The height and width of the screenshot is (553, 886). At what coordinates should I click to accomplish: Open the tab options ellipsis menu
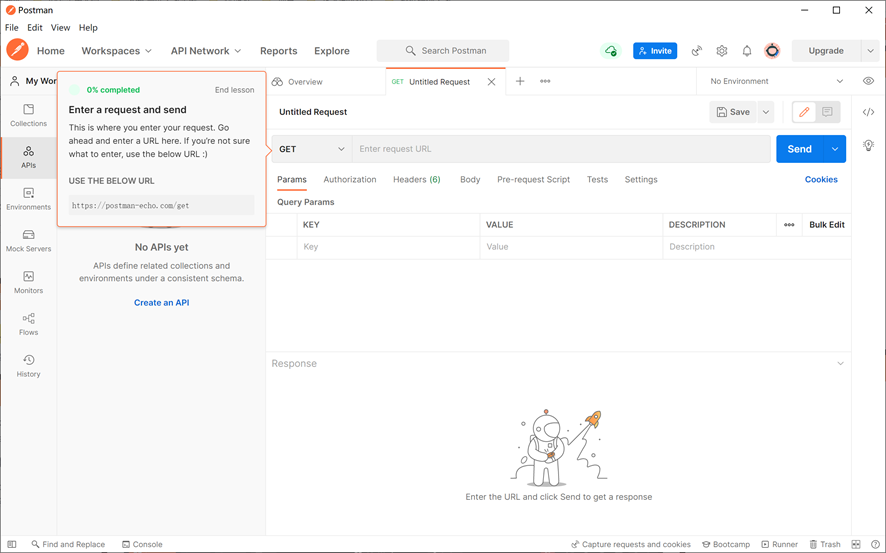point(545,81)
